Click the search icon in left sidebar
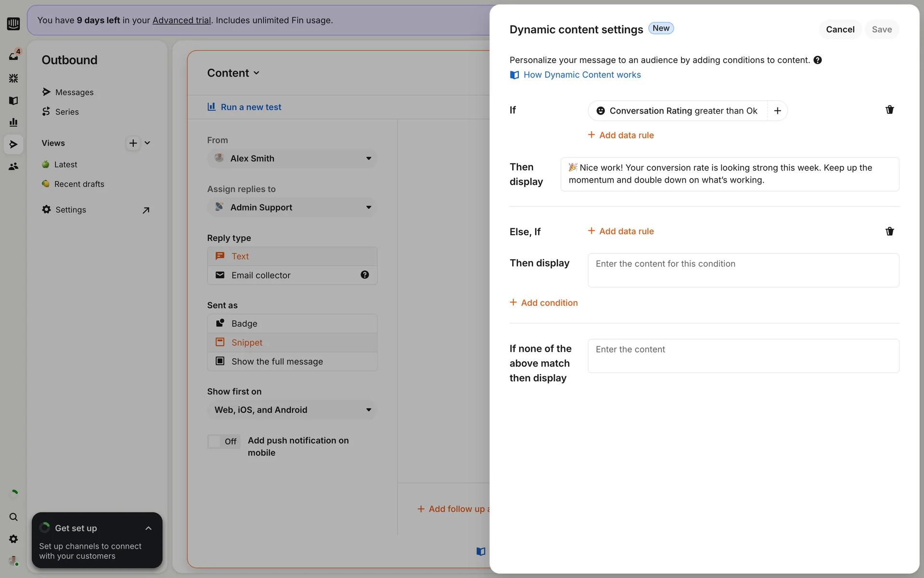The height and width of the screenshot is (578, 924). coord(13,517)
